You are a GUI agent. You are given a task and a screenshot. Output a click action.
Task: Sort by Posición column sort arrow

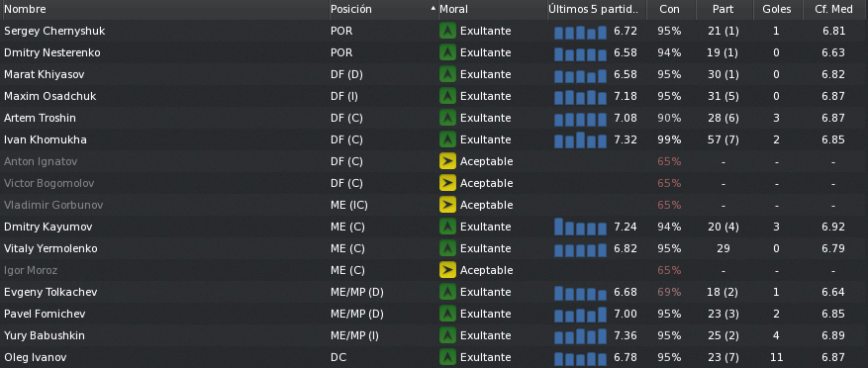pos(433,9)
